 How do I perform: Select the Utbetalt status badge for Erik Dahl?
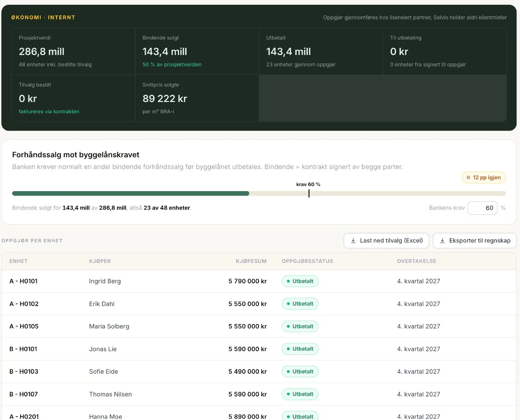300,304
